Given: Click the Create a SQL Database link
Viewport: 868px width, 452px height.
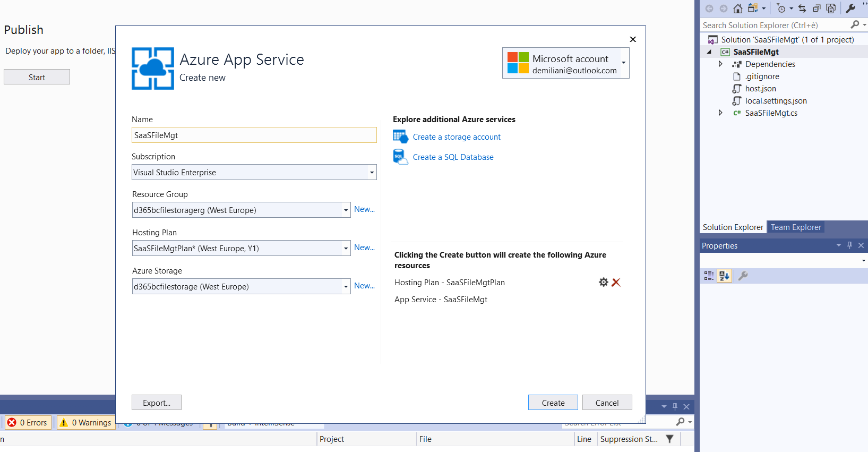Looking at the screenshot, I should [x=453, y=157].
